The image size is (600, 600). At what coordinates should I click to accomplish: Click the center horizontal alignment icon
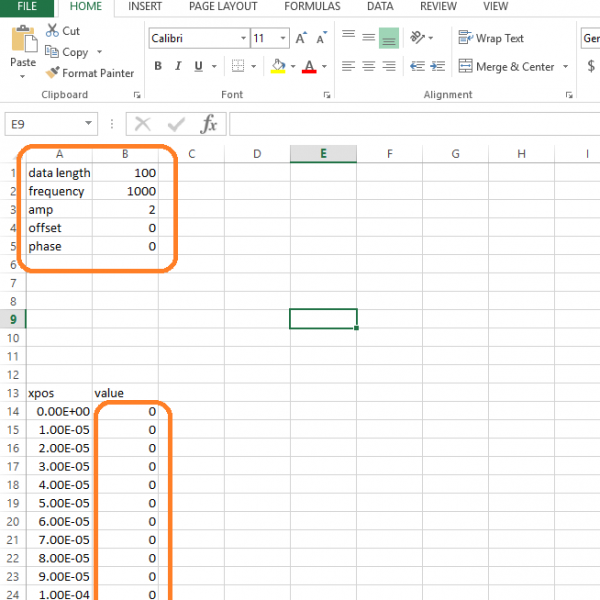[368, 67]
